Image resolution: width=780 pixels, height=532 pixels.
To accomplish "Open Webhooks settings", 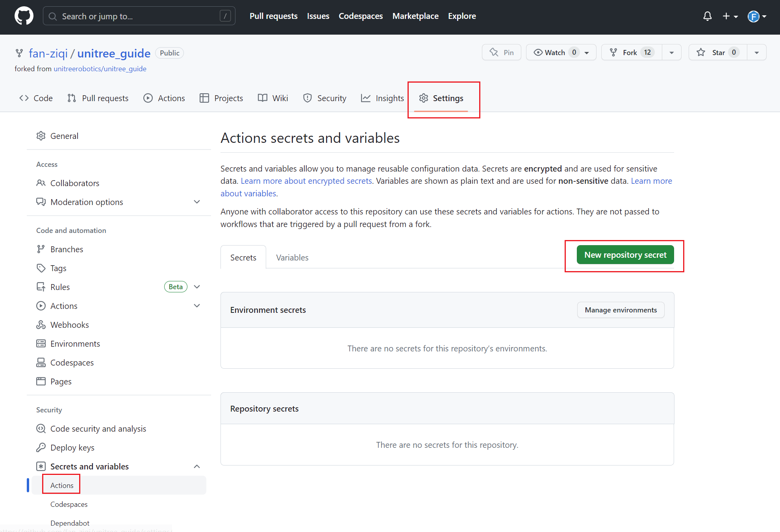I will [x=119, y=325].
